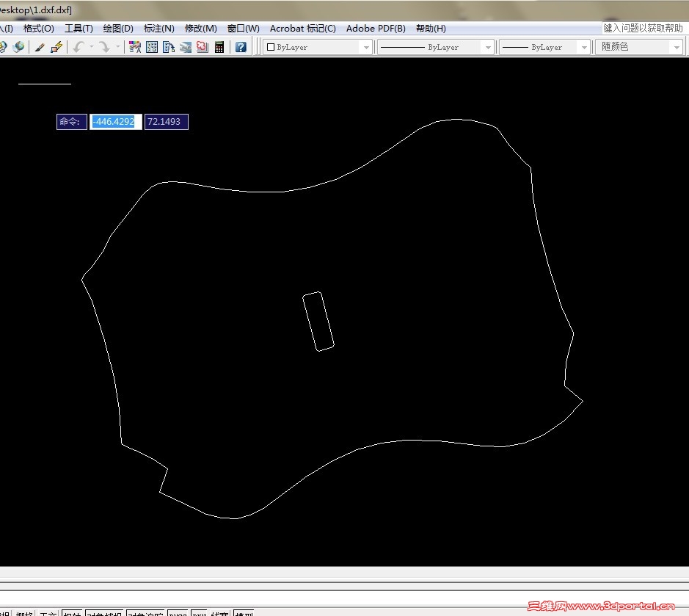Click the 命令: dynamic prompt label
Image resolution: width=689 pixels, height=616 pixels.
[x=72, y=122]
